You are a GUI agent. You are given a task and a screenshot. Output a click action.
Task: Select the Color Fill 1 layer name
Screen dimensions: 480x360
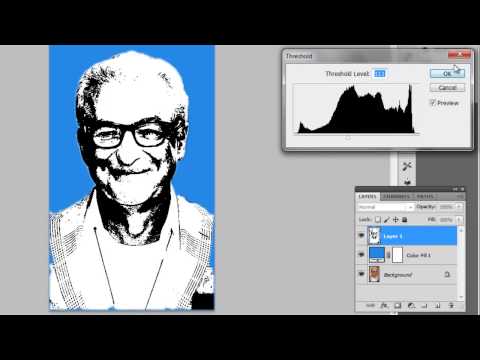pyautogui.click(x=418, y=255)
